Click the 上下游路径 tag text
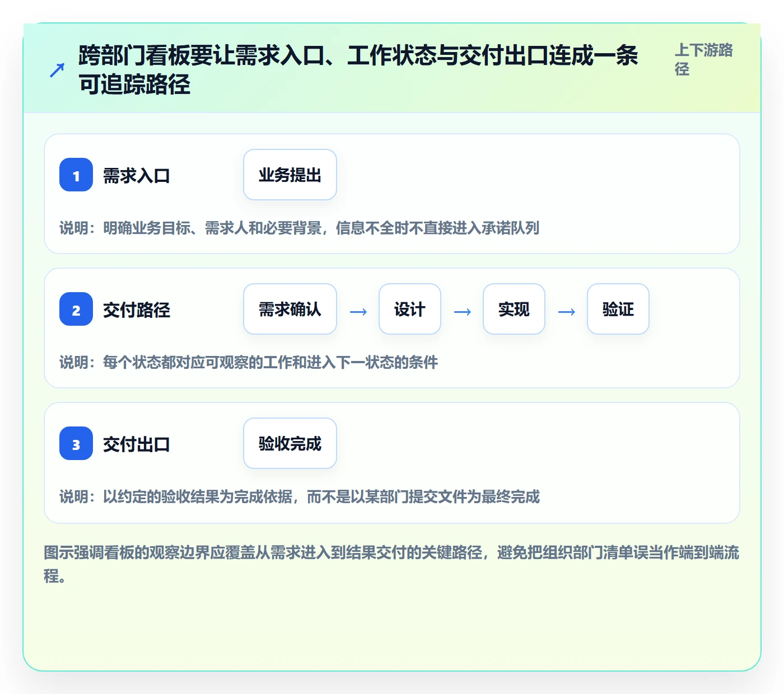Image resolution: width=784 pixels, height=694 pixels. pos(704,59)
